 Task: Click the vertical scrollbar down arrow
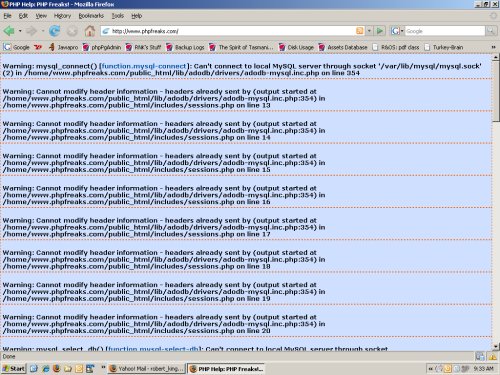[495, 347]
